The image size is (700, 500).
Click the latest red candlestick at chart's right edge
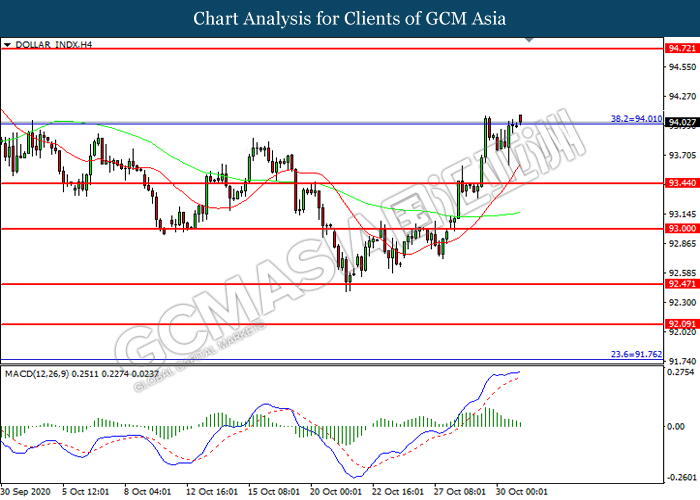521,119
